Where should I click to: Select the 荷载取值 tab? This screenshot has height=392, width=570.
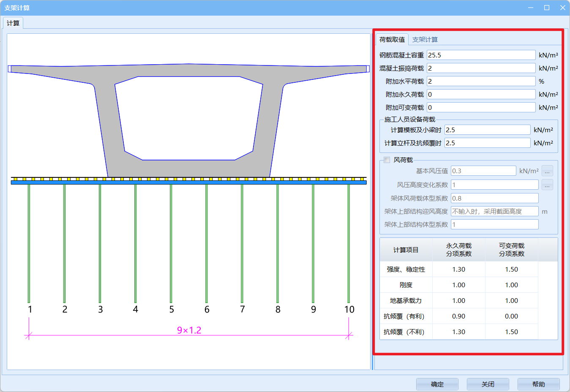coord(392,40)
